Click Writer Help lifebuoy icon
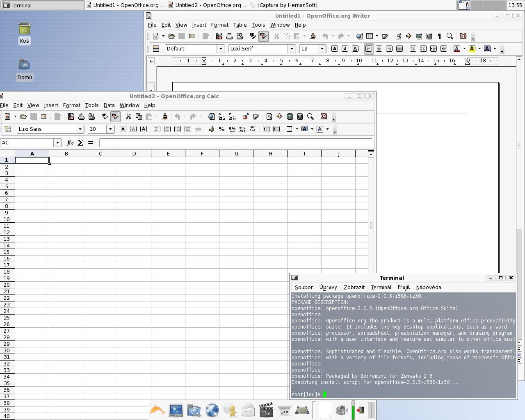525x420 pixels. click(x=463, y=36)
